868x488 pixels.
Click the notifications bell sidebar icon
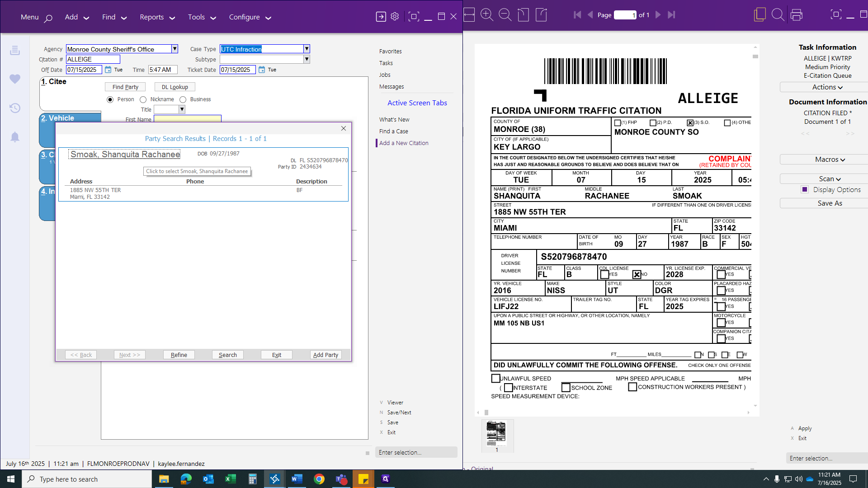(15, 137)
